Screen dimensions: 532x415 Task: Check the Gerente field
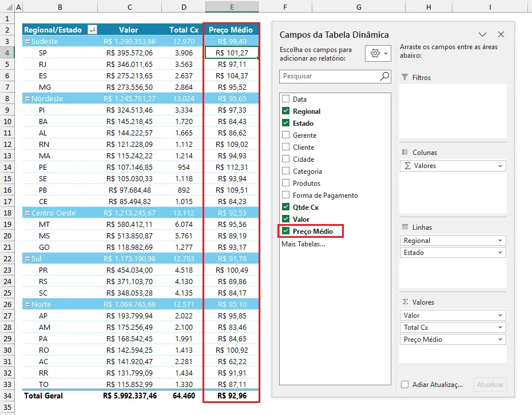coord(285,135)
